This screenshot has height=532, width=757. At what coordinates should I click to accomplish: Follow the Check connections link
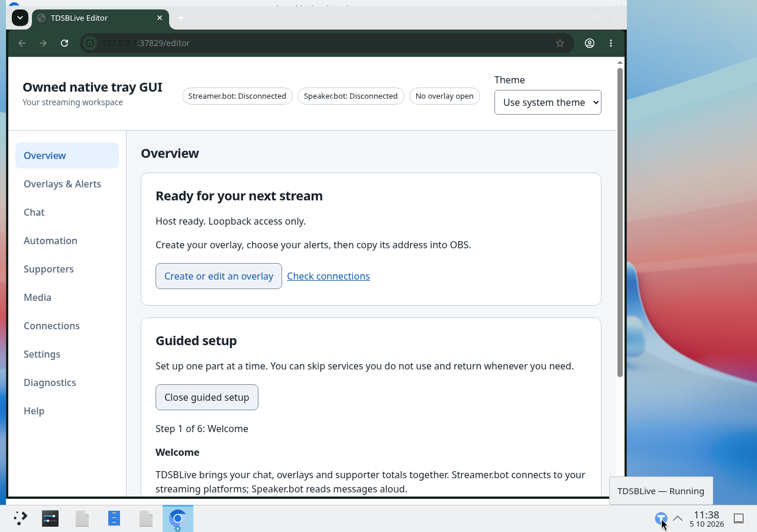tap(328, 276)
